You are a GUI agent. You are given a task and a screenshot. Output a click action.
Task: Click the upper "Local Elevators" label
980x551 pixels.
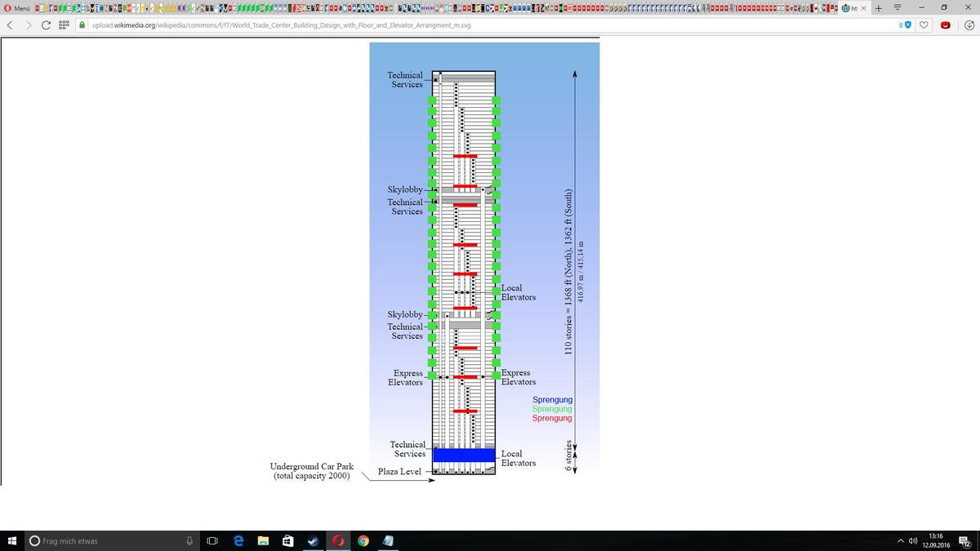click(x=519, y=292)
